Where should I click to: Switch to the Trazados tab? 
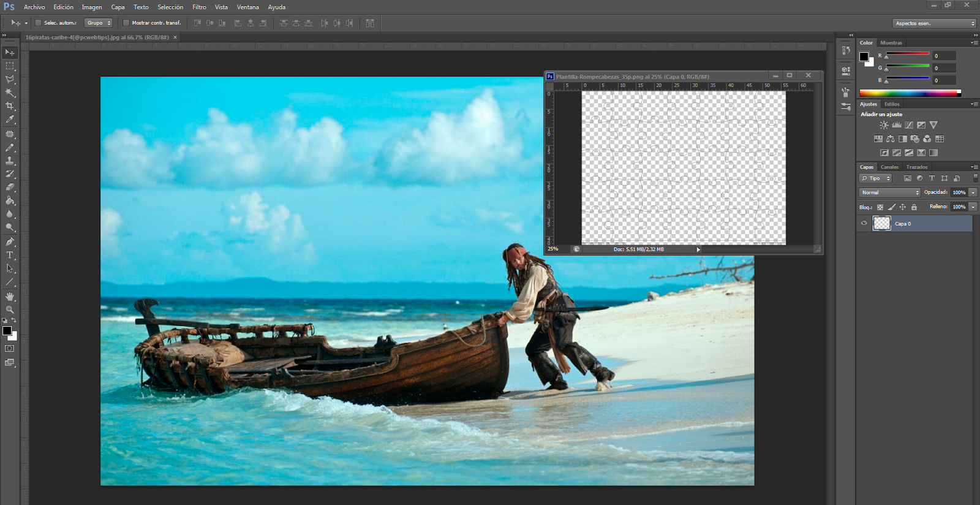click(x=917, y=167)
